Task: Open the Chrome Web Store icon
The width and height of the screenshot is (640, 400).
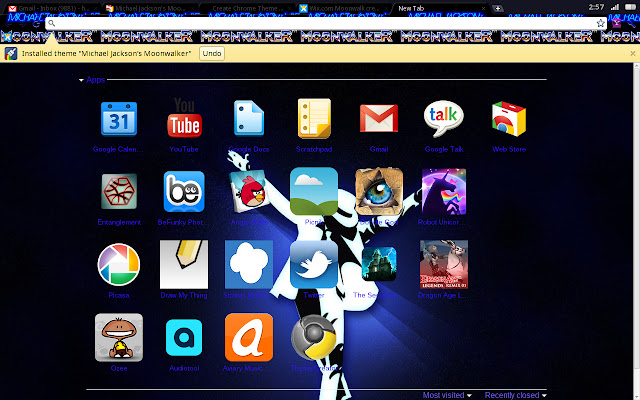Action: 509,119
